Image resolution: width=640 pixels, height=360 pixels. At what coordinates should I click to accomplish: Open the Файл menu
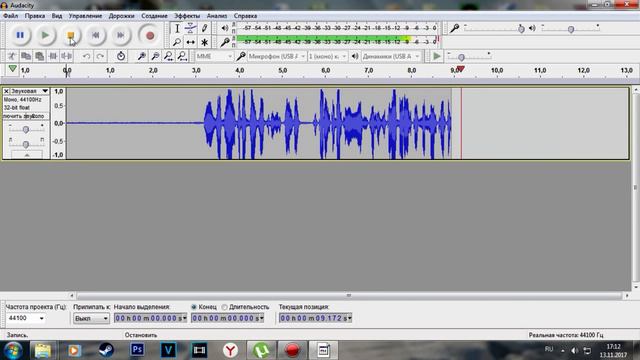[10, 16]
